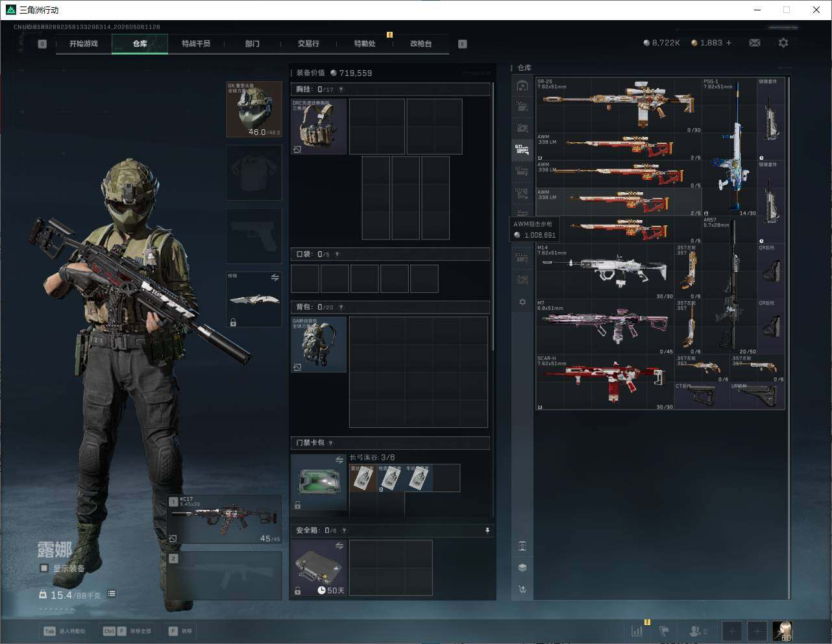Open the friends icon in bottom bar
Image resolution: width=832 pixels, height=644 pixels.
point(698,630)
